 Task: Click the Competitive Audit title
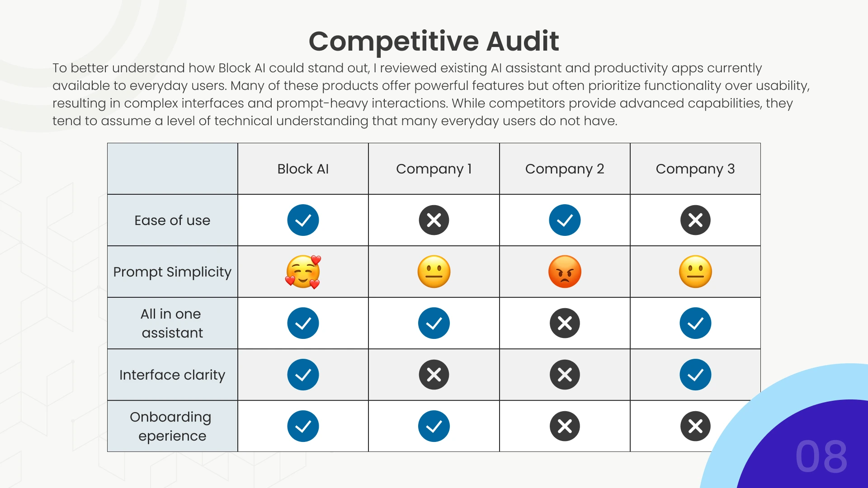(434, 41)
